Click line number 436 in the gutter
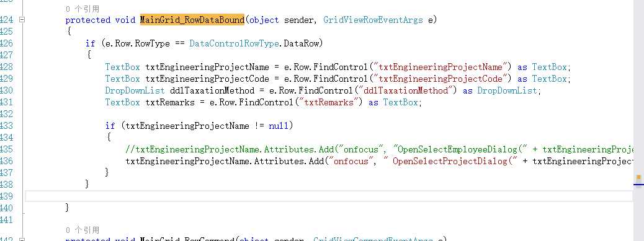 [6, 161]
